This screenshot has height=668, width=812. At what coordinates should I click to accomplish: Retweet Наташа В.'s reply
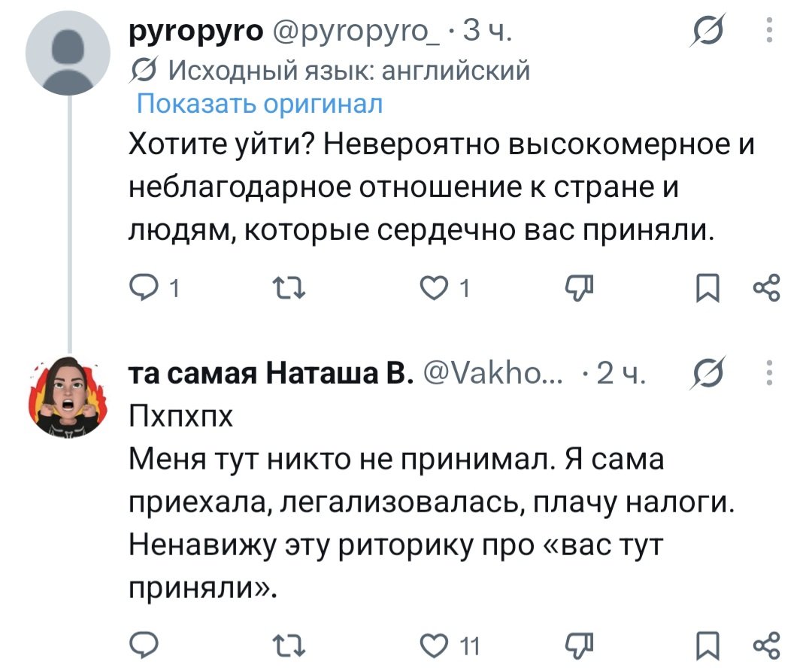tap(289, 645)
